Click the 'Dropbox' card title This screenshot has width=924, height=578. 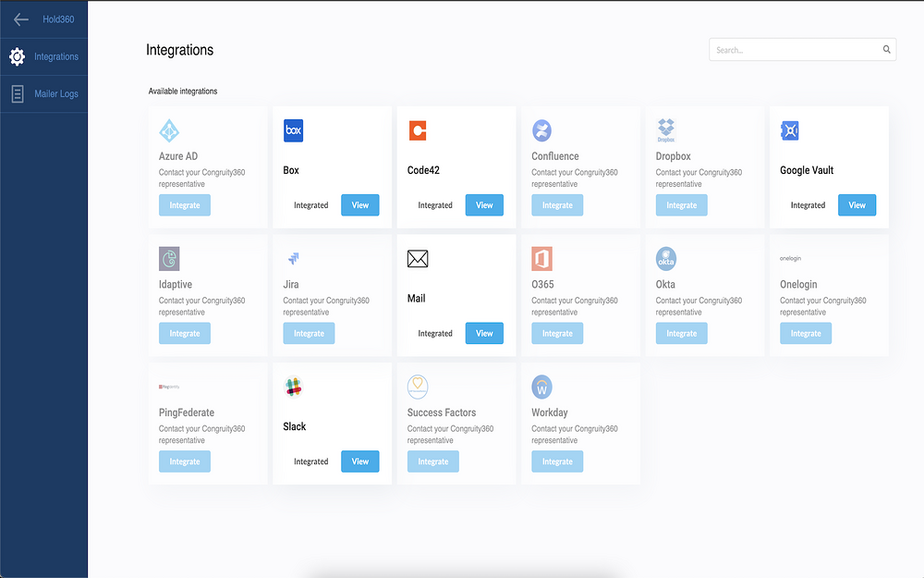[x=673, y=156]
